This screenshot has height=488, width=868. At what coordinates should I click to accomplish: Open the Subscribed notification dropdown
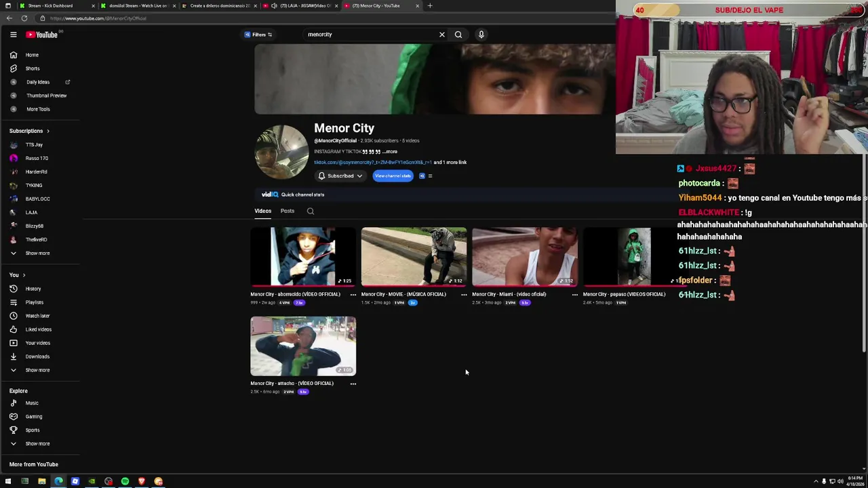click(x=340, y=176)
